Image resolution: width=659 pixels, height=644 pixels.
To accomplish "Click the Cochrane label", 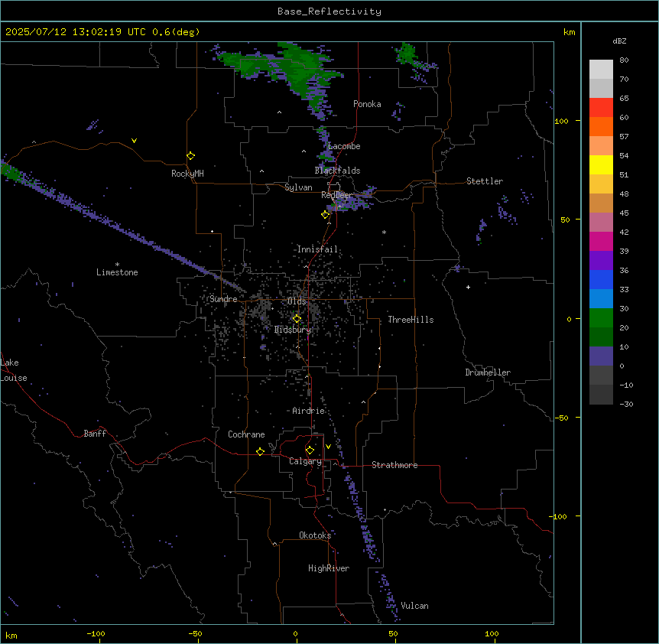I will pos(246,434).
